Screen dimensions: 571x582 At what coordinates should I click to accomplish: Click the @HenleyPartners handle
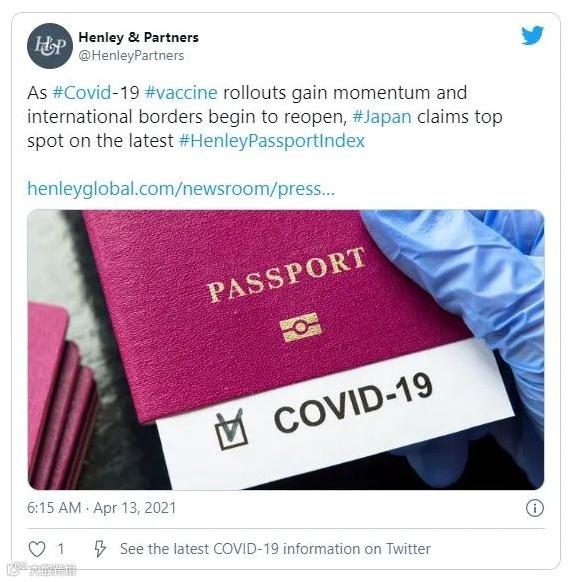click(131, 56)
